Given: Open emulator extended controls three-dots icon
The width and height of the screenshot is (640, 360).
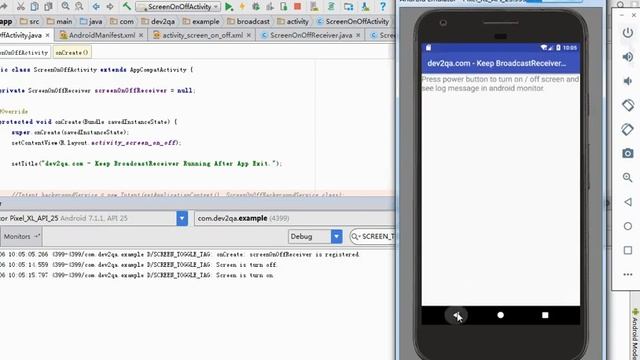Looking at the screenshot, I should [x=628, y=275].
